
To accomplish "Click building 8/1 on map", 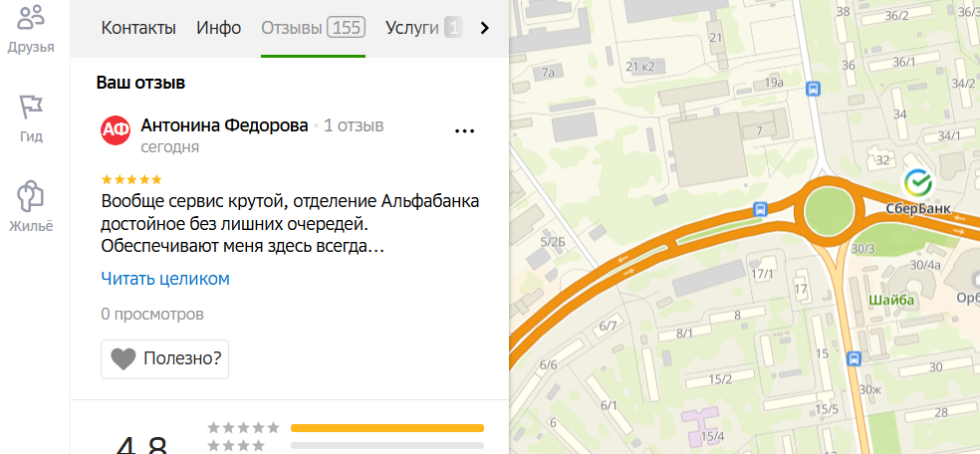I will (685, 334).
